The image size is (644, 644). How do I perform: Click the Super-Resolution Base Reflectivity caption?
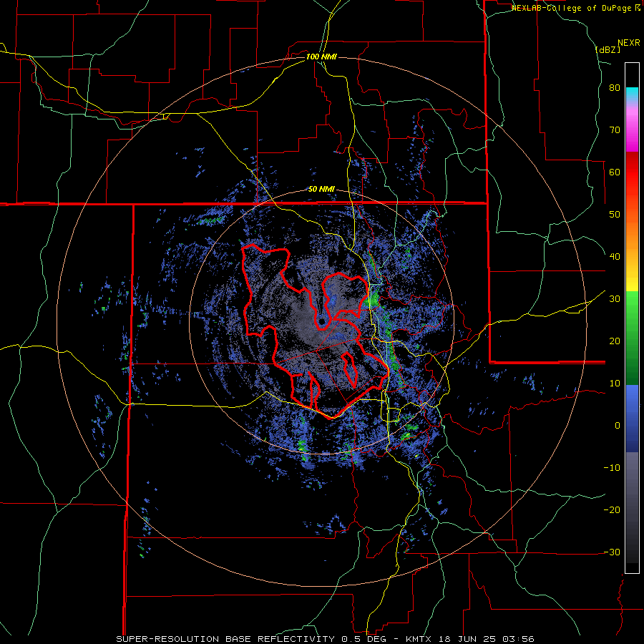pos(326,639)
